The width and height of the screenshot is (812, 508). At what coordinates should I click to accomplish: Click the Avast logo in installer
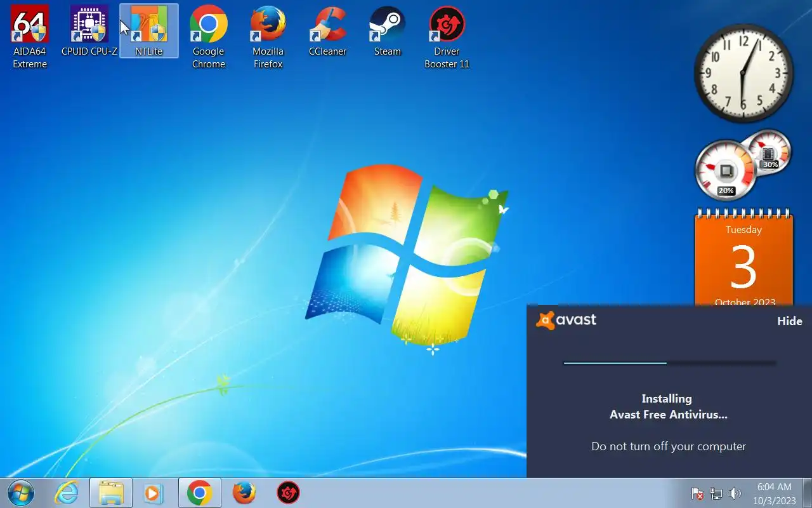coord(566,320)
